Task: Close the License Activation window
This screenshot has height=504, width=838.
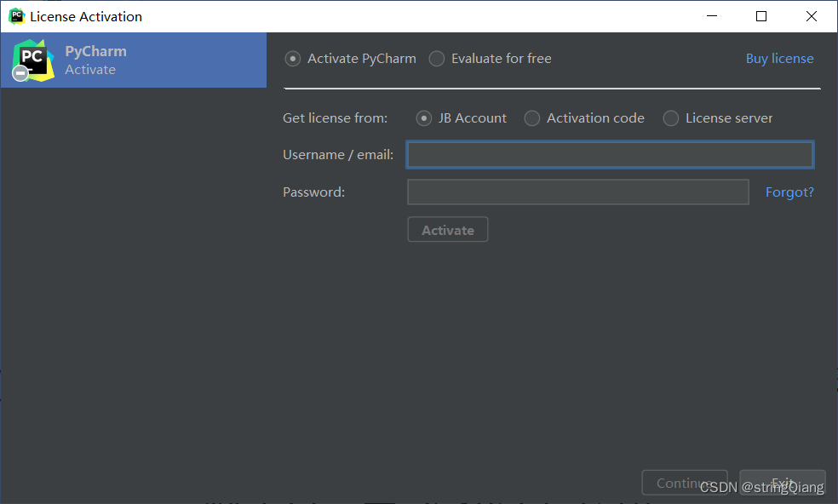Action: coord(811,16)
